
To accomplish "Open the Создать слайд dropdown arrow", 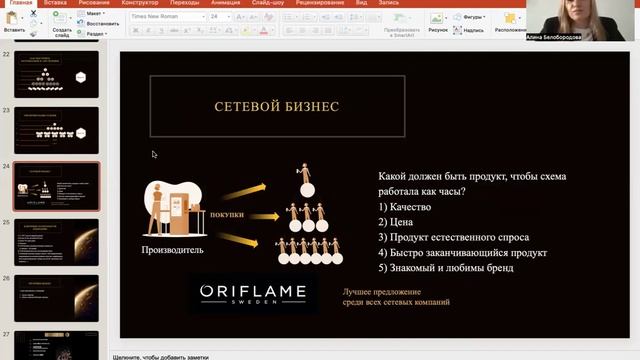I will (x=70, y=18).
